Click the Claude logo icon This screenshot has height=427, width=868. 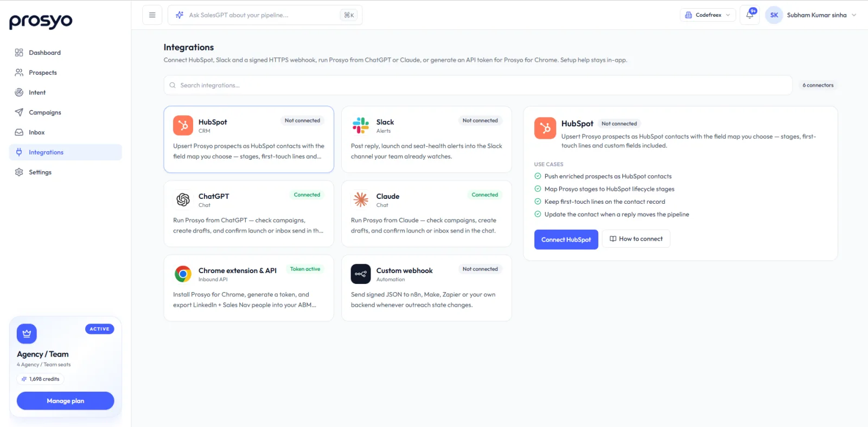point(361,199)
